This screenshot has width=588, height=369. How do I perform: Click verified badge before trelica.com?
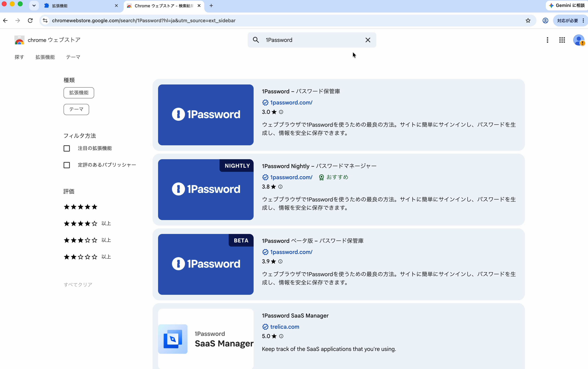pyautogui.click(x=265, y=327)
